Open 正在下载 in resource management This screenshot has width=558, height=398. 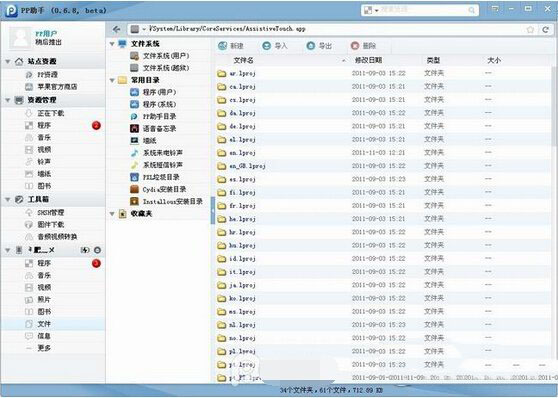(44, 113)
